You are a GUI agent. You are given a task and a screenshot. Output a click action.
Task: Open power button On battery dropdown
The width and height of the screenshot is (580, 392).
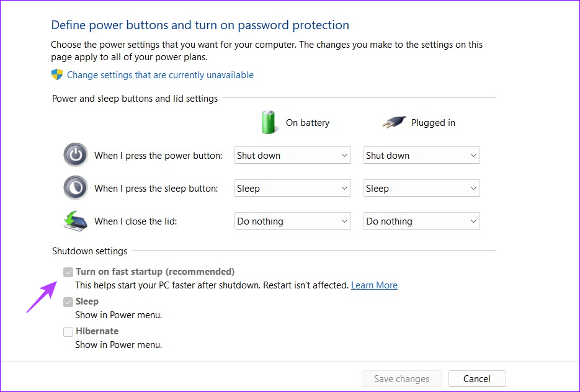[x=292, y=155]
